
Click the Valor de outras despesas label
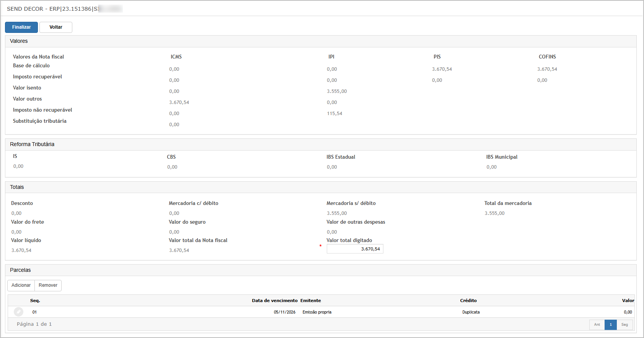coord(356,222)
